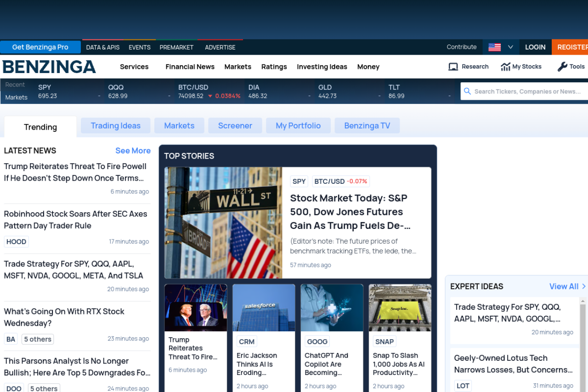Select the BTC/USD ticker in the ticker bar
Viewport: 588px width, 392px height.
(x=209, y=91)
